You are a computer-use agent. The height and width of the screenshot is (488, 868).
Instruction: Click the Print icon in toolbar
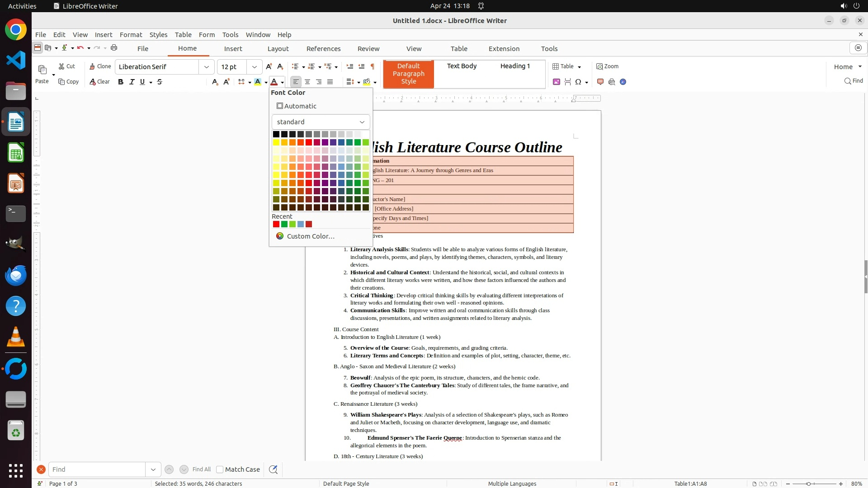click(x=114, y=48)
